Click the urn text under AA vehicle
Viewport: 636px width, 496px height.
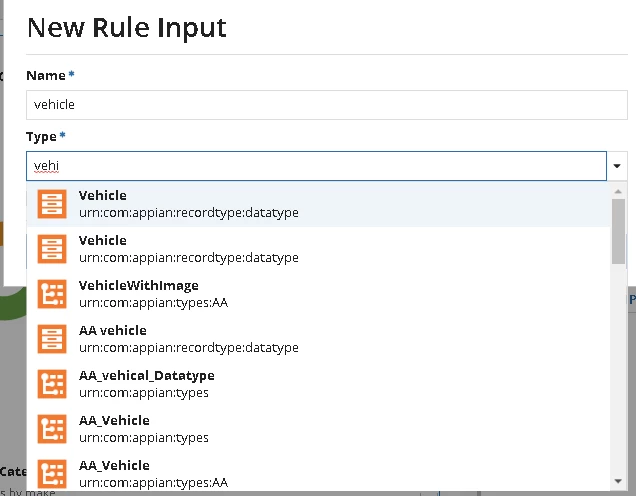189,348
